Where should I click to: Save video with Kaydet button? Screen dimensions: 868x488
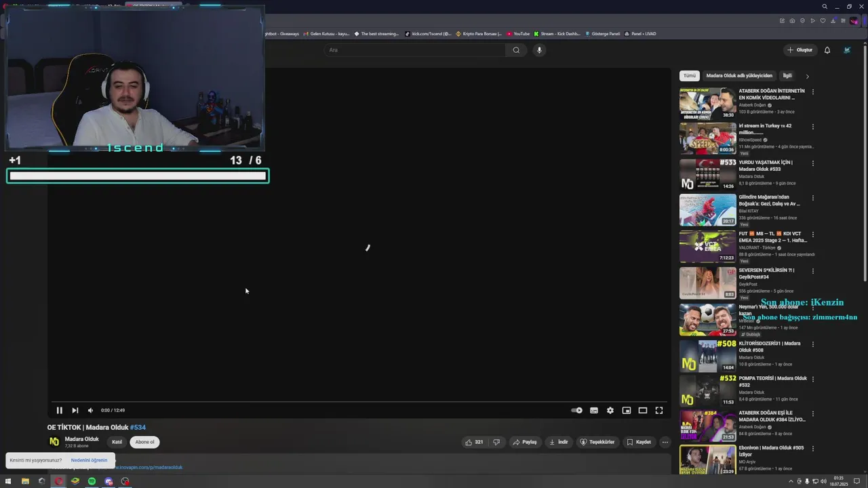pyautogui.click(x=639, y=442)
